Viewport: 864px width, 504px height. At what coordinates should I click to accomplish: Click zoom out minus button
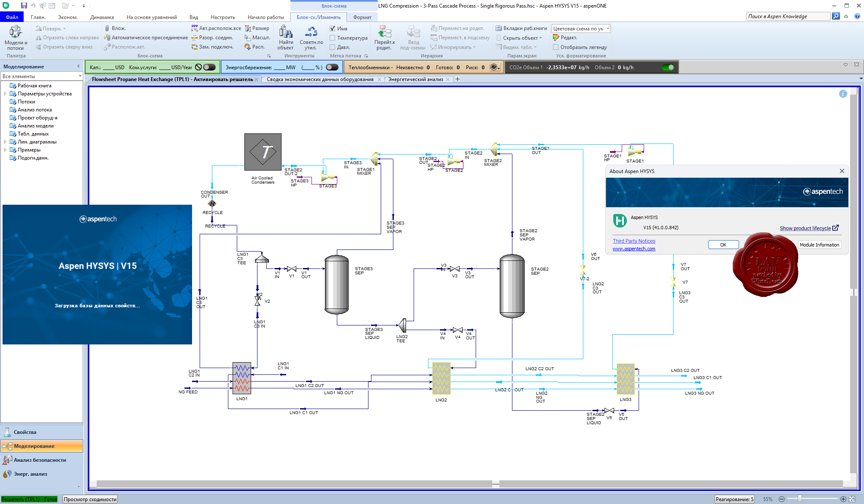click(781, 499)
